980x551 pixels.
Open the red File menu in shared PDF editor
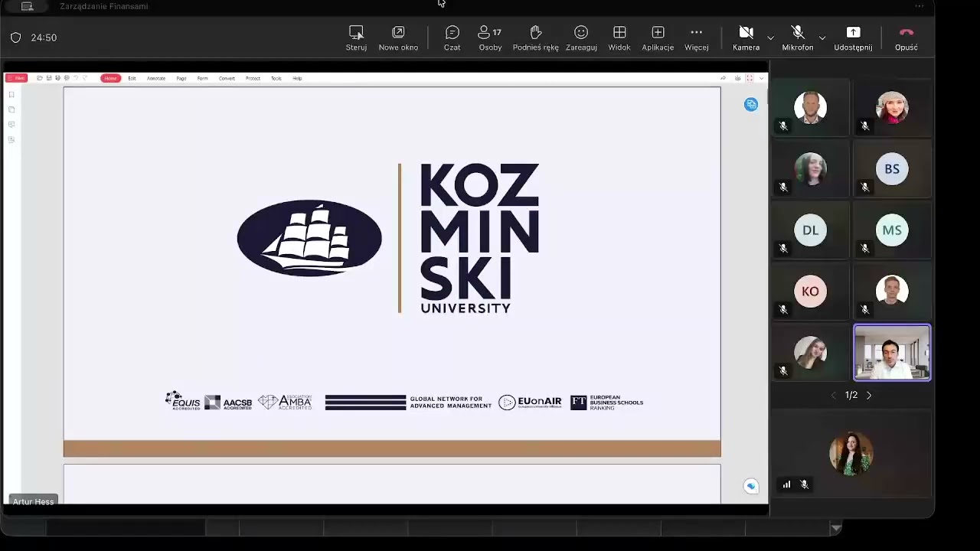(17, 78)
